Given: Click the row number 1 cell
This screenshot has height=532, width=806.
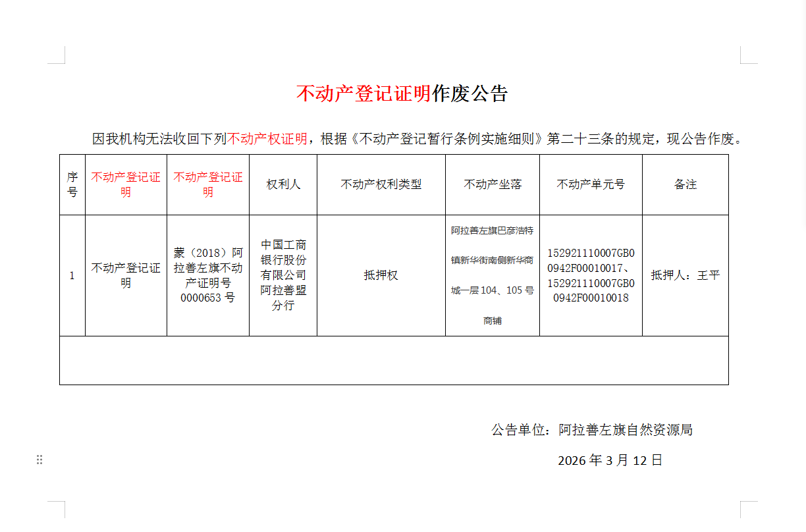Looking at the screenshot, I should pos(72,275).
